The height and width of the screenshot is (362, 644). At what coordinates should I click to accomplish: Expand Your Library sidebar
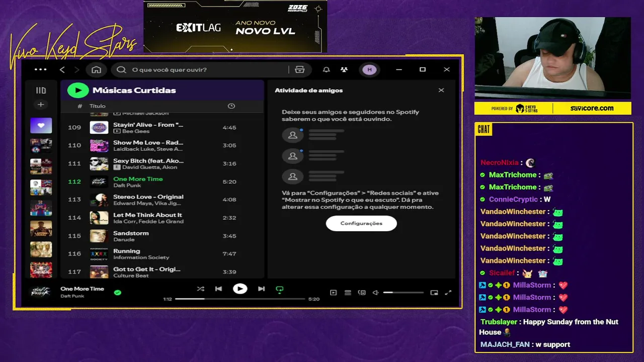(x=41, y=90)
